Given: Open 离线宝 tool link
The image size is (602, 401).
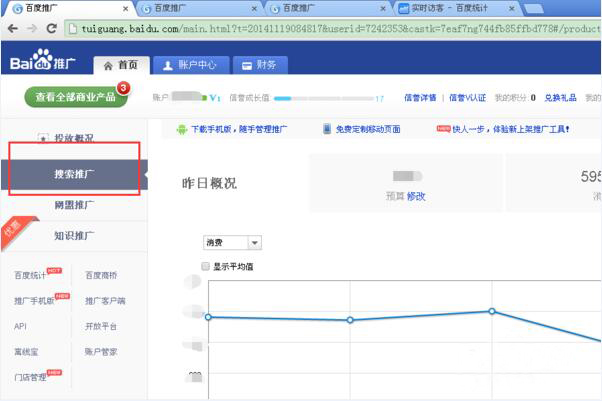Looking at the screenshot, I should click(26, 352).
